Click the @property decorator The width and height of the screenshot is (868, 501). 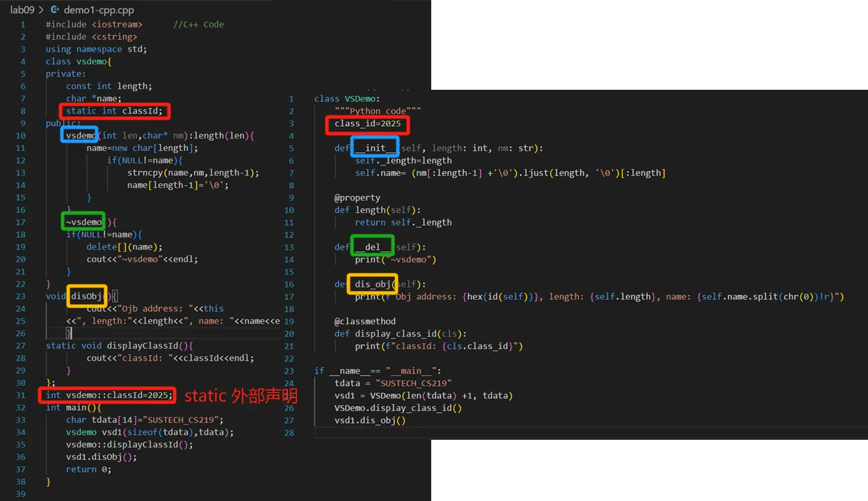(357, 198)
